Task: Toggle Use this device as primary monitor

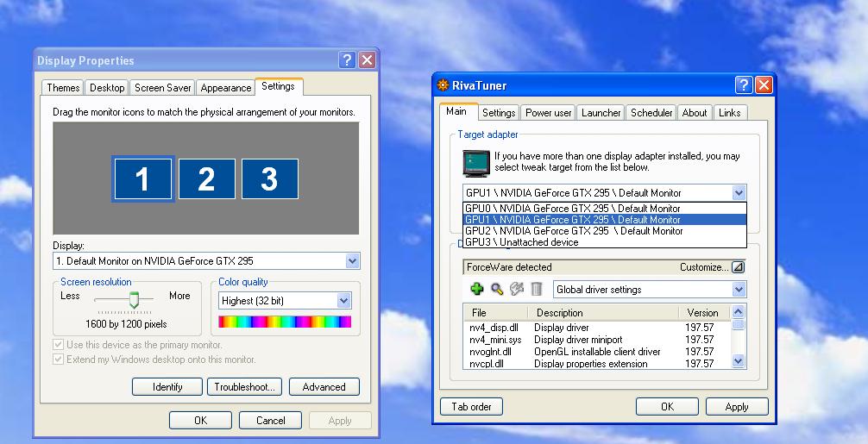Action: [x=58, y=345]
